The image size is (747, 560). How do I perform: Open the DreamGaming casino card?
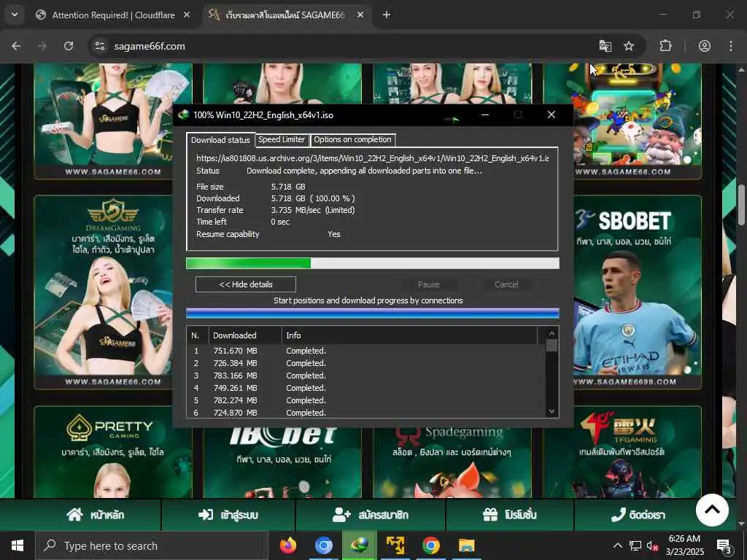tap(104, 292)
